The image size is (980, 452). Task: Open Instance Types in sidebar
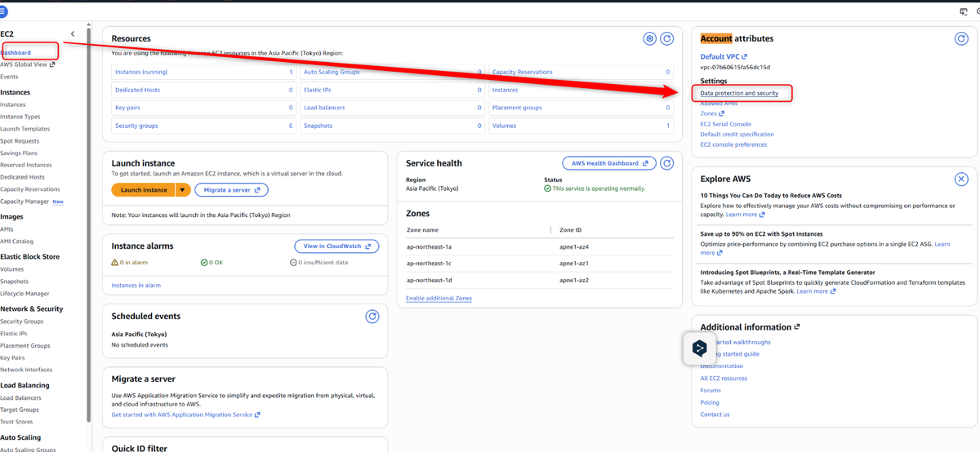(20, 117)
